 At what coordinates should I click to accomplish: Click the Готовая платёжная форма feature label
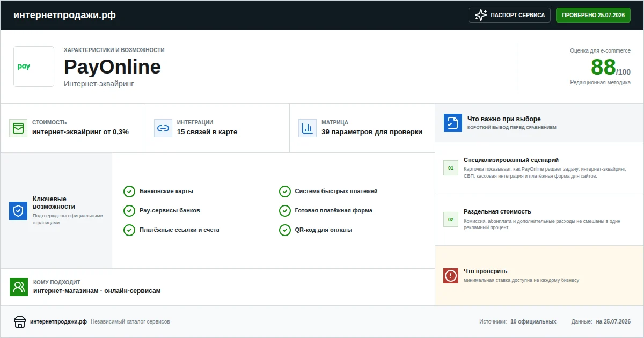pos(334,210)
